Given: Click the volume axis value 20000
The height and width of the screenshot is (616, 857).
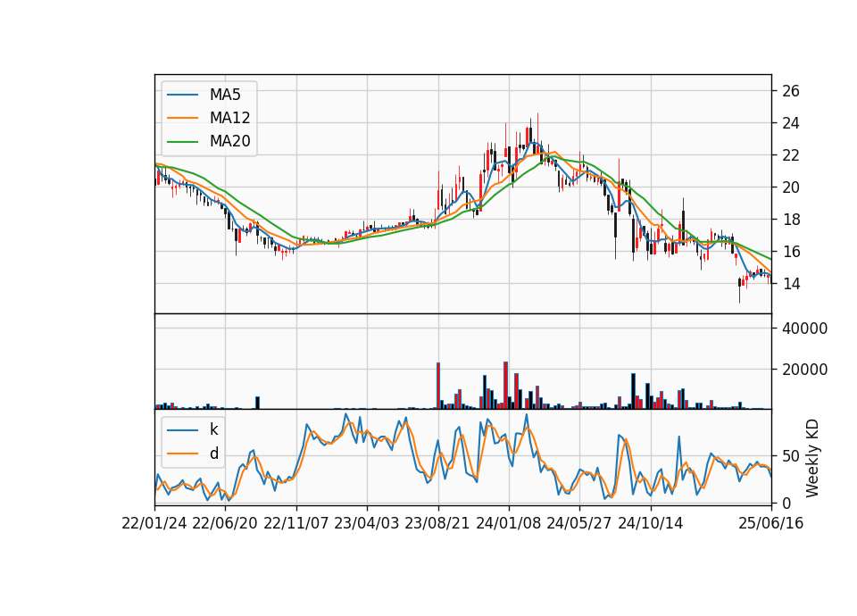Looking at the screenshot, I should tap(804, 370).
